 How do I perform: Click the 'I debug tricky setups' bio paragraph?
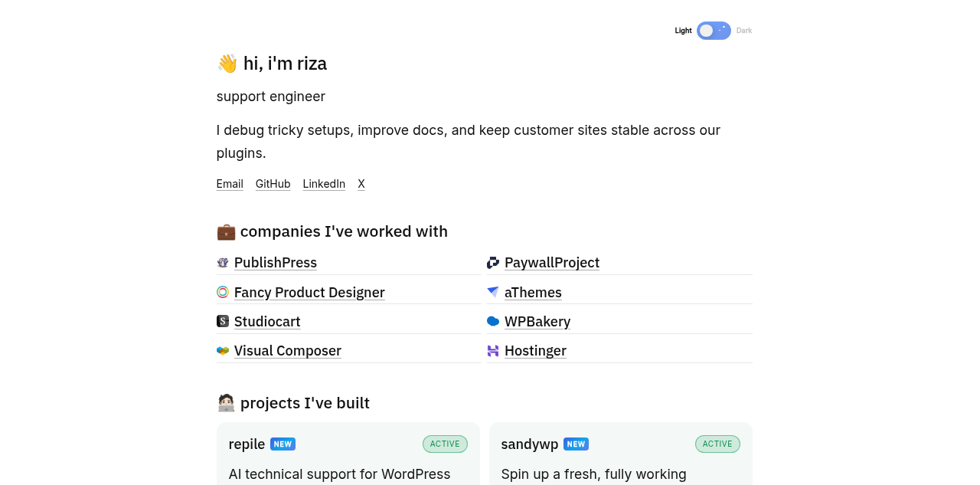(x=469, y=142)
